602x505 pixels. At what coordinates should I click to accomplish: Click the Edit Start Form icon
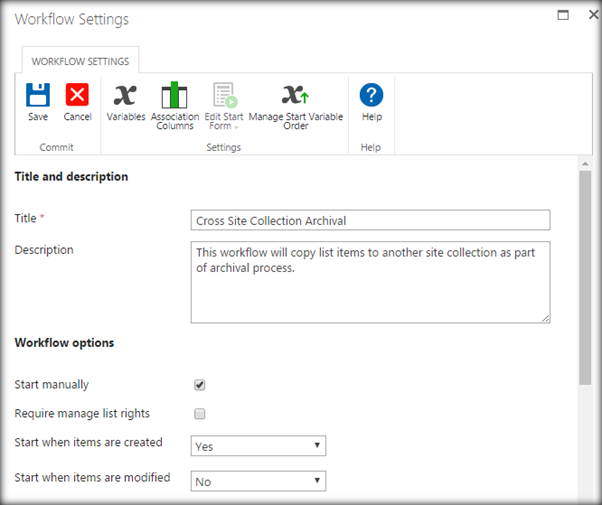coord(224,95)
